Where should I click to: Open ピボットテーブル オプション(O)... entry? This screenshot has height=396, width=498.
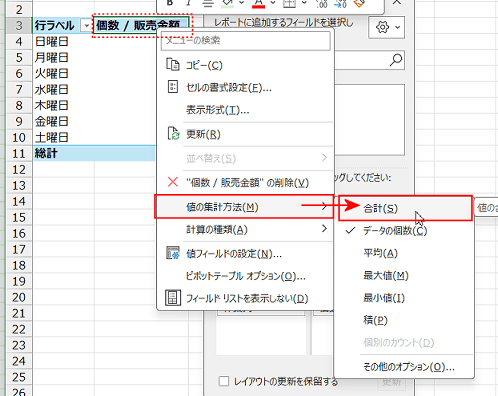click(246, 276)
